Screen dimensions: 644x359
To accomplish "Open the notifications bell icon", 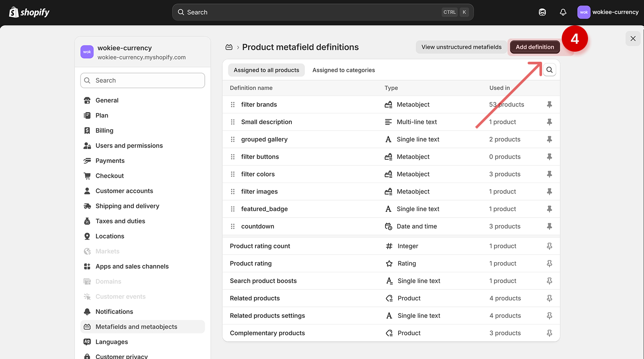I will [563, 12].
